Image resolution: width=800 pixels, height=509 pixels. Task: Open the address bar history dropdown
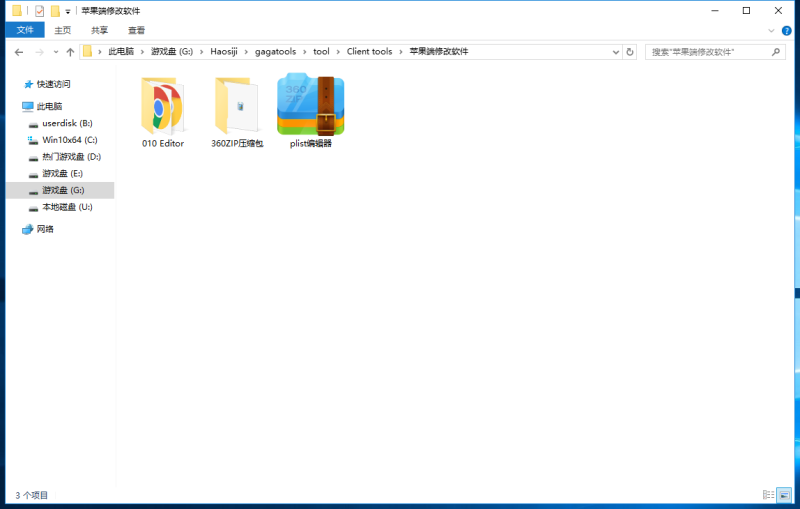click(x=616, y=52)
